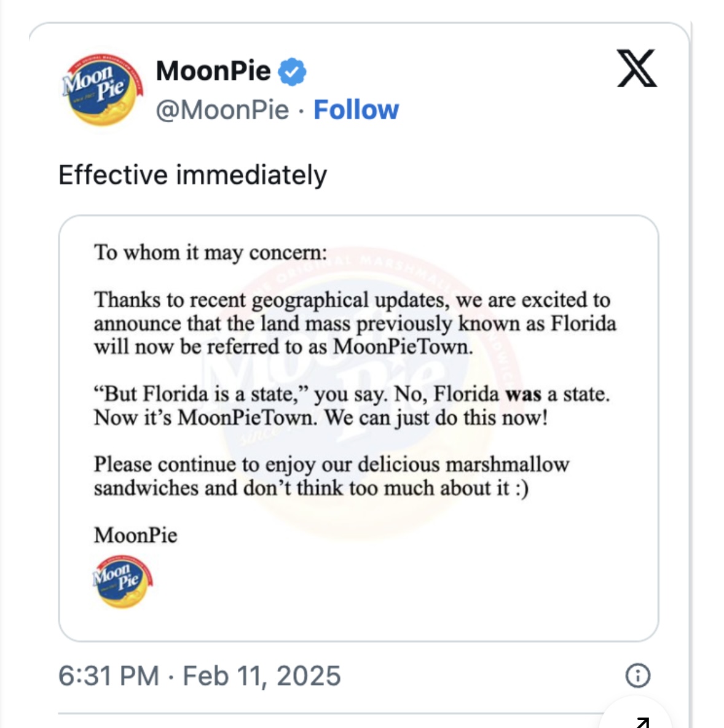Click the MoonPieTown announcement paragraph
The height and width of the screenshot is (728, 724).
[x=355, y=324]
